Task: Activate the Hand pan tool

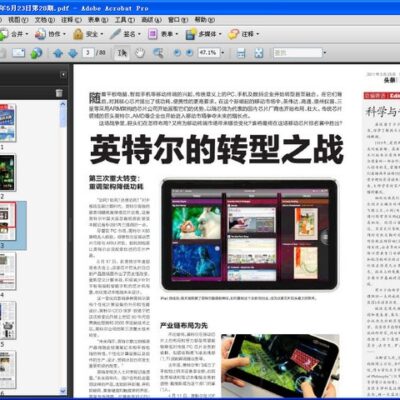Action: pyautogui.click(x=140, y=53)
